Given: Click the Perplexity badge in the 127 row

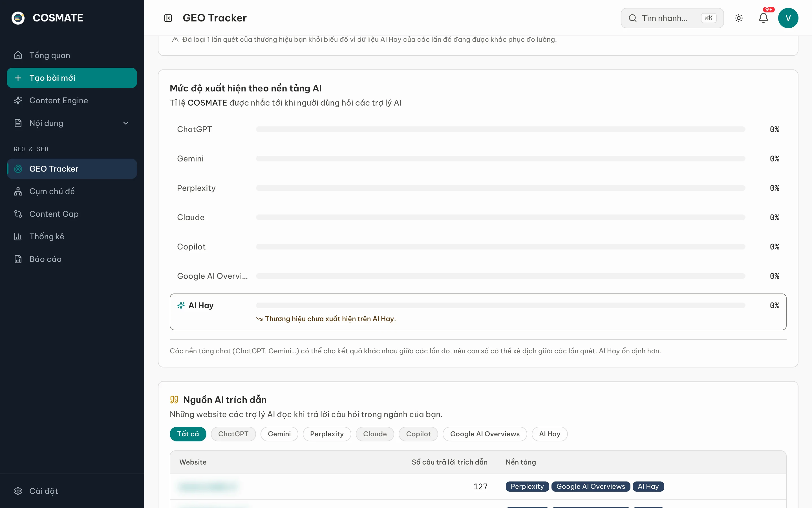Looking at the screenshot, I should coord(527,487).
